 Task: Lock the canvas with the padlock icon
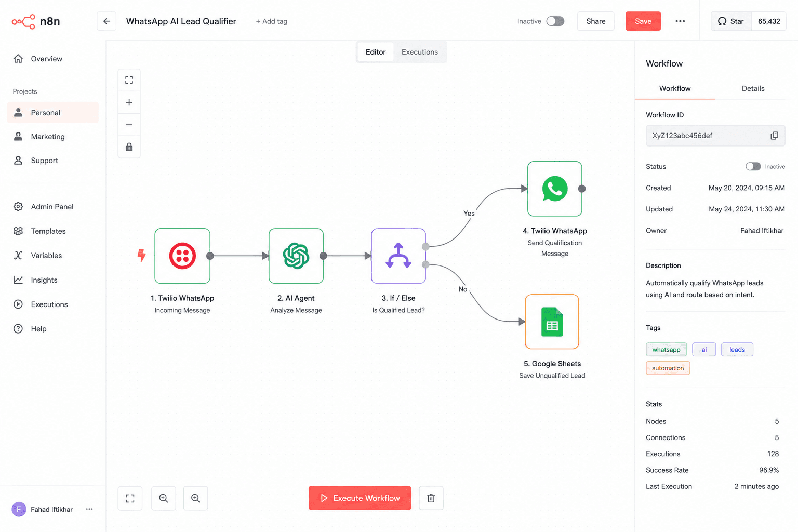pyautogui.click(x=129, y=147)
